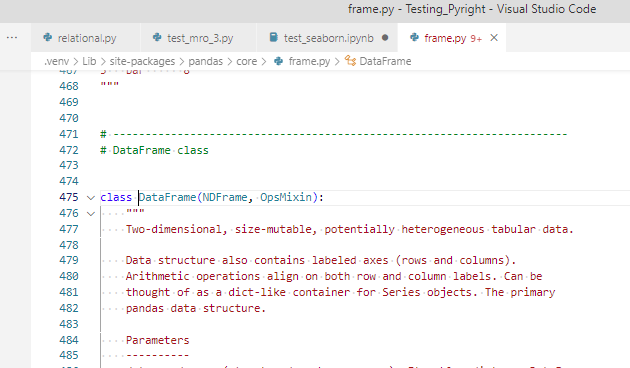Open .venv breadcrumb segment
This screenshot has height=368, width=630.
57,61
